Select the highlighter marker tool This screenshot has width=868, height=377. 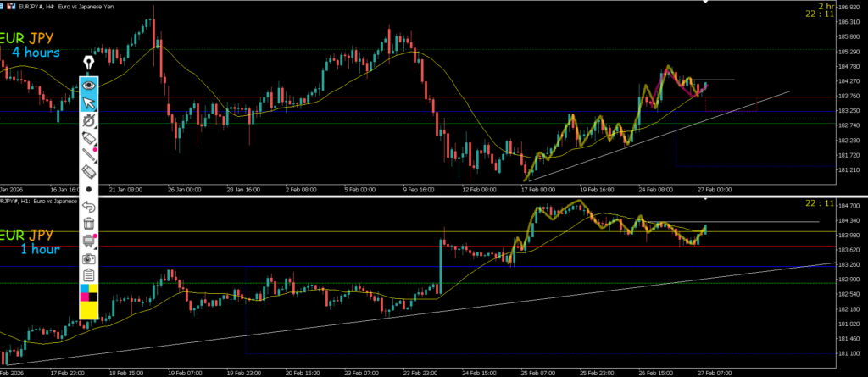point(88,137)
